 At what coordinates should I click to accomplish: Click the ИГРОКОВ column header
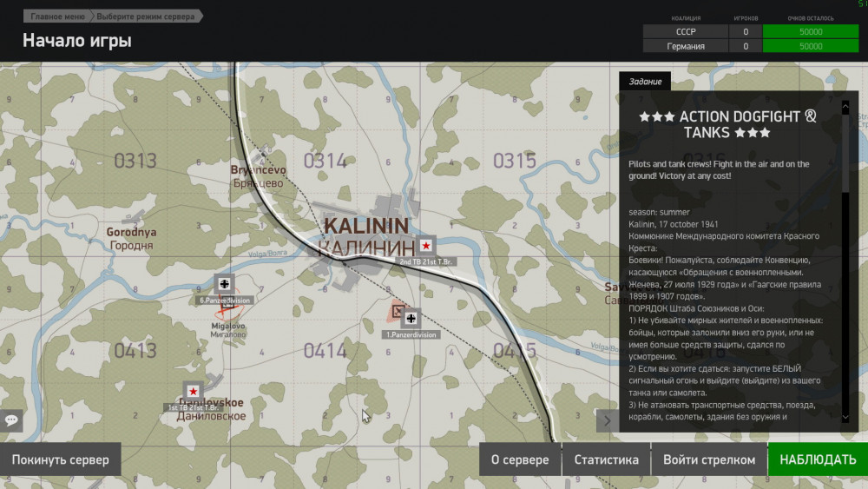pos(746,18)
